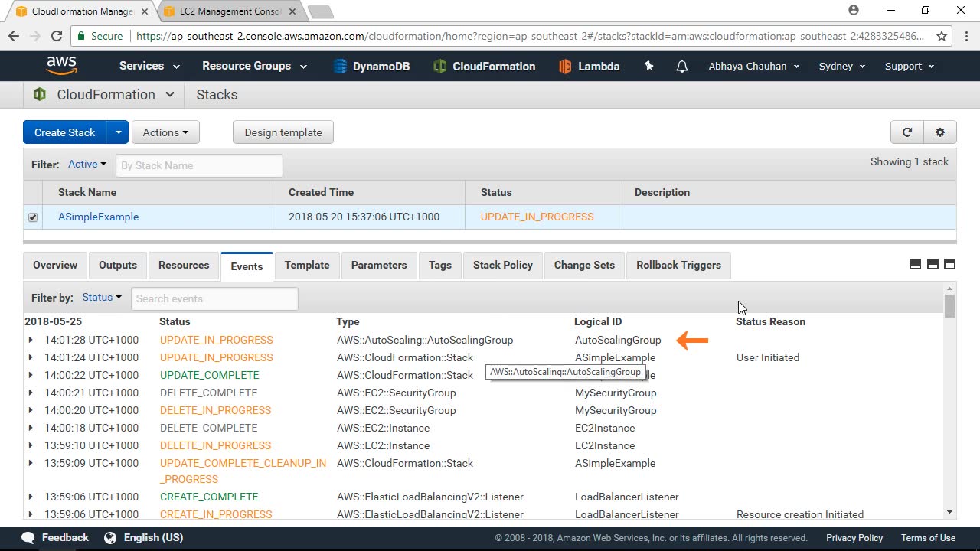
Task: Click the Design template button
Action: click(283, 132)
